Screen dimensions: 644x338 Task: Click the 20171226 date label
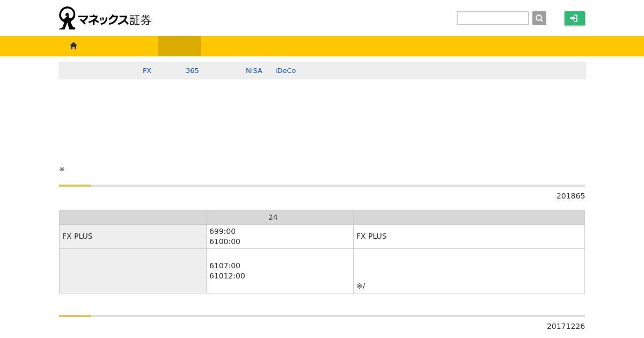pyautogui.click(x=566, y=326)
